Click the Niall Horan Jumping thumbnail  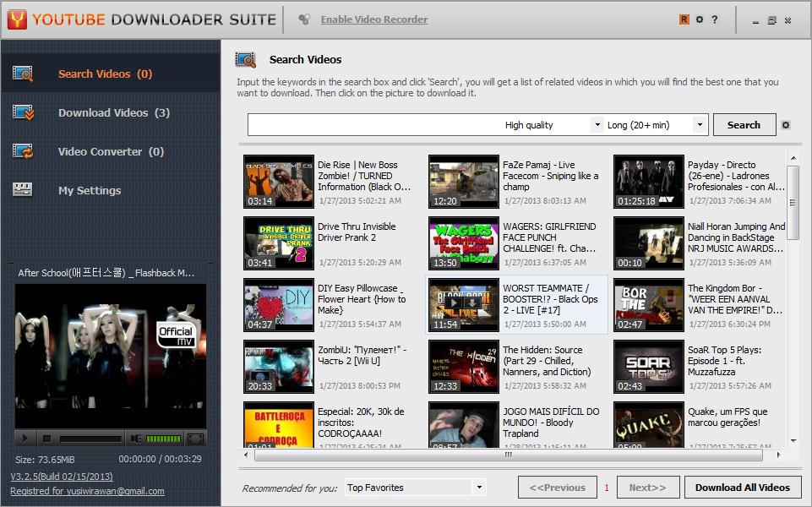pyautogui.click(x=648, y=243)
